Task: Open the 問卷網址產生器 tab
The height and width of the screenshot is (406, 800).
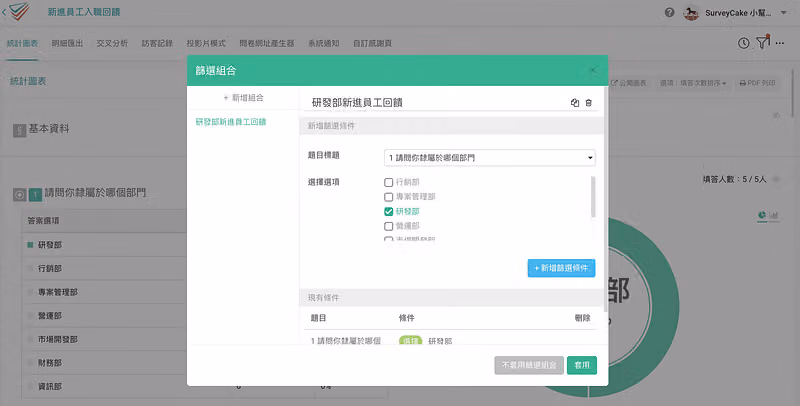Action: (x=267, y=43)
